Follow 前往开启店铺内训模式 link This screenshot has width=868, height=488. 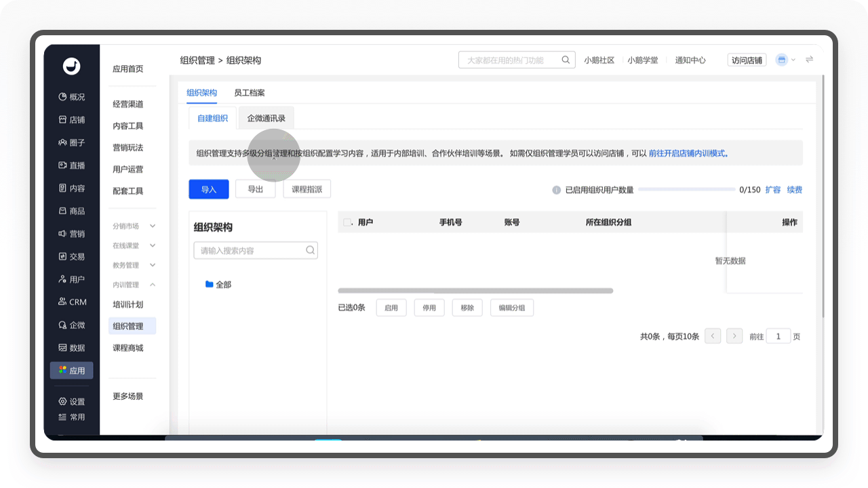coord(689,153)
